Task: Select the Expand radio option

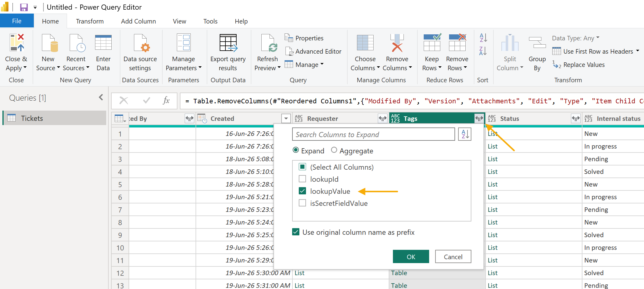Action: click(296, 150)
